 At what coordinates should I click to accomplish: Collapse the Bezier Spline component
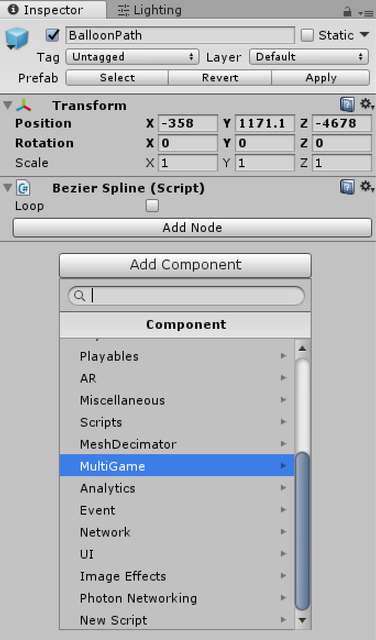tap(7, 188)
